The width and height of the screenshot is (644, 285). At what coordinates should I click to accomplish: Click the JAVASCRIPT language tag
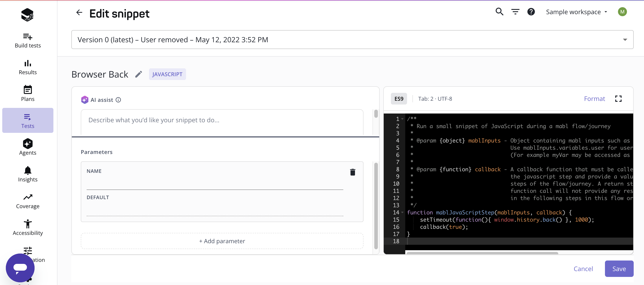pyautogui.click(x=167, y=74)
